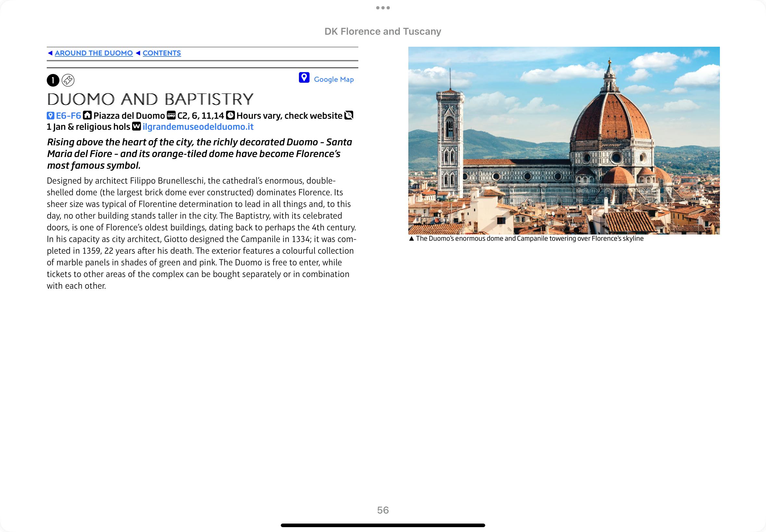
Task: Click the black number 1 badge
Action: (x=53, y=80)
